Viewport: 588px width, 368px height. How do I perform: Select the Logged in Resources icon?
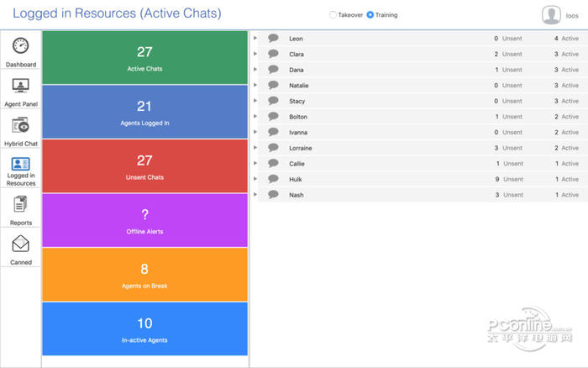click(x=21, y=165)
